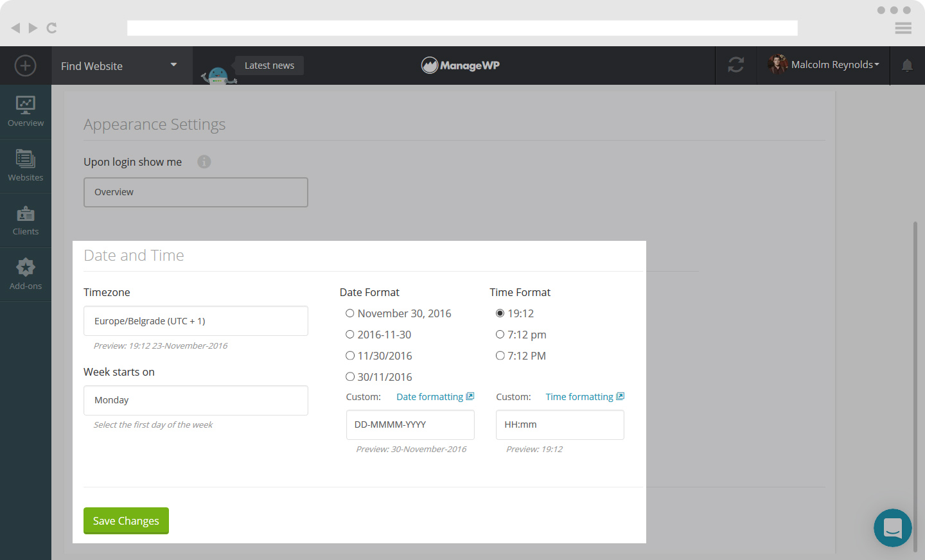The image size is (925, 560).
Task: Open the Websites sidebar section
Action: (26, 166)
